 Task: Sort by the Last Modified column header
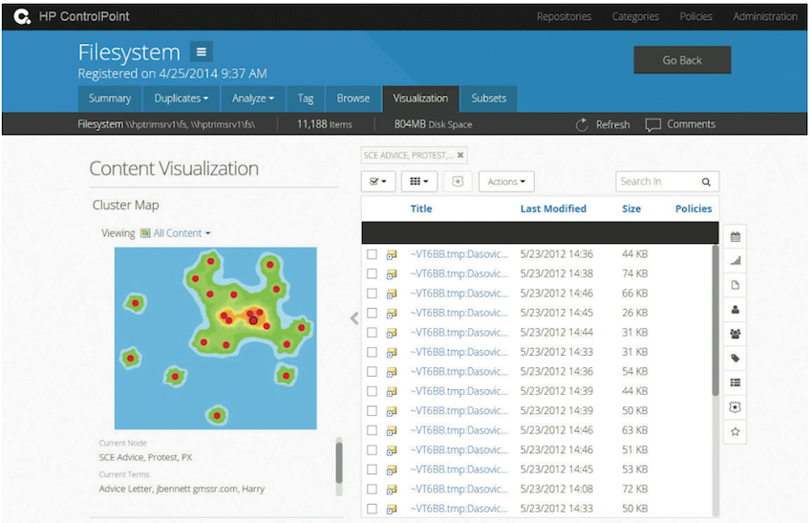(x=553, y=208)
